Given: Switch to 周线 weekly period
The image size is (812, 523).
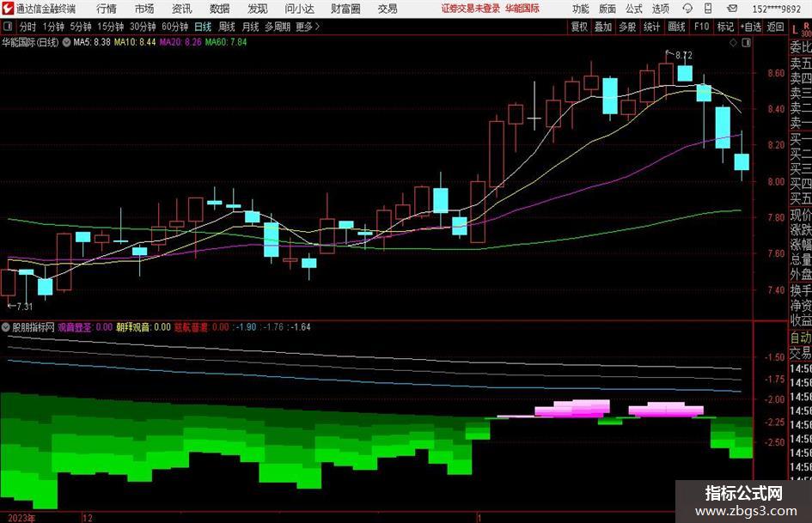Looking at the screenshot, I should [x=227, y=27].
